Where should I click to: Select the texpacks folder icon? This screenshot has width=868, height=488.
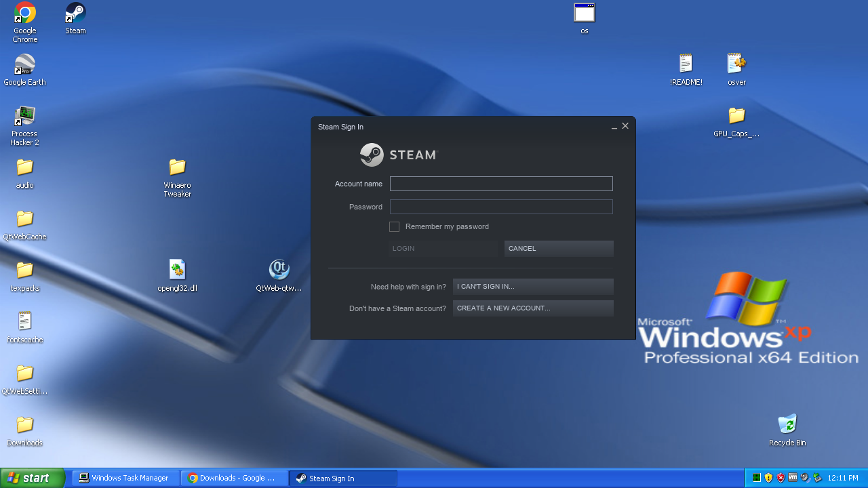pos(25,270)
